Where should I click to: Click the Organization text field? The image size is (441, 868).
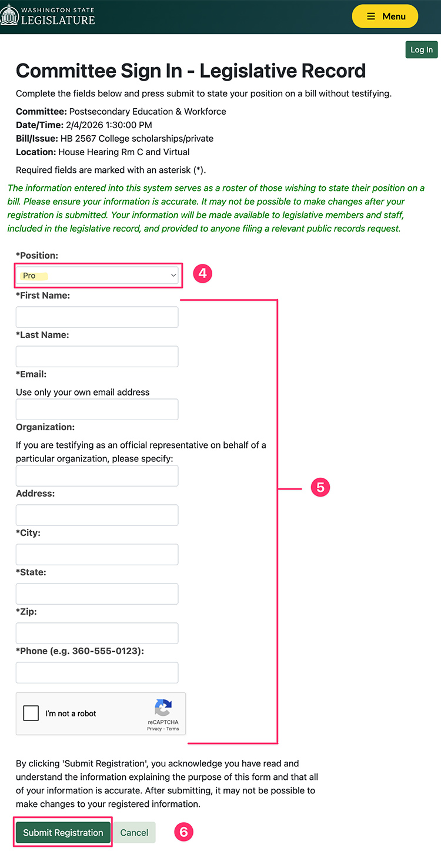[x=96, y=475]
